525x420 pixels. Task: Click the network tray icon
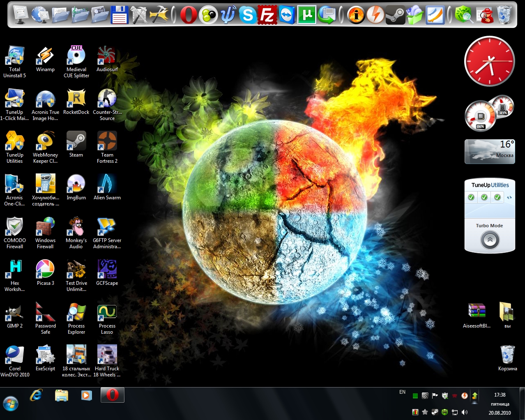[455, 412]
